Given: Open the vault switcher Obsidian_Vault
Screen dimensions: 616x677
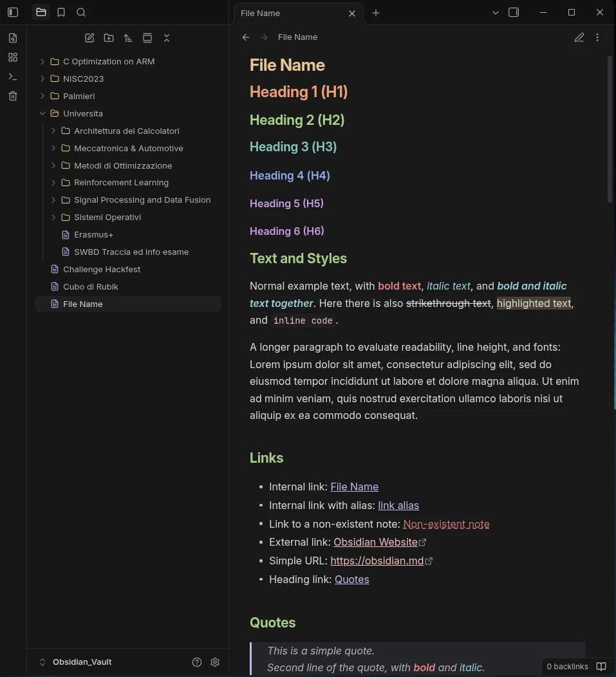Looking at the screenshot, I should tap(76, 662).
